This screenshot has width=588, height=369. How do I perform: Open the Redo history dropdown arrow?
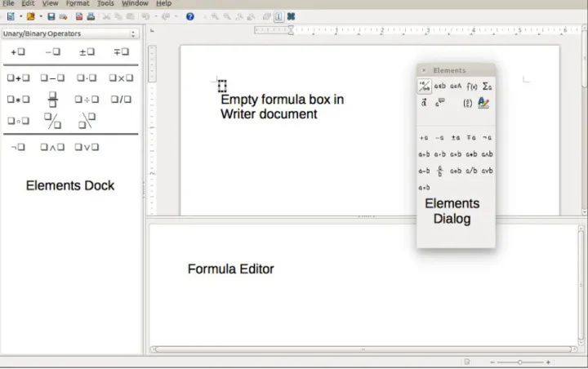tap(176, 16)
